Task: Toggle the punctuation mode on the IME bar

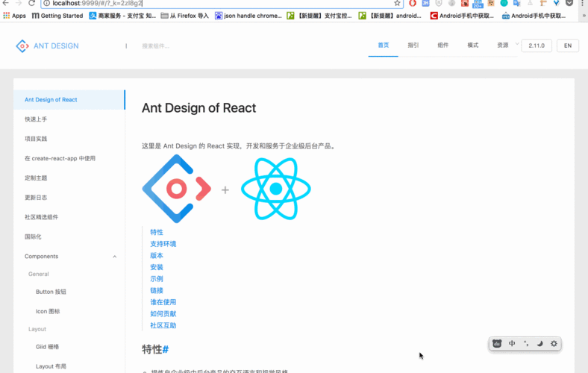Action: (x=526, y=343)
